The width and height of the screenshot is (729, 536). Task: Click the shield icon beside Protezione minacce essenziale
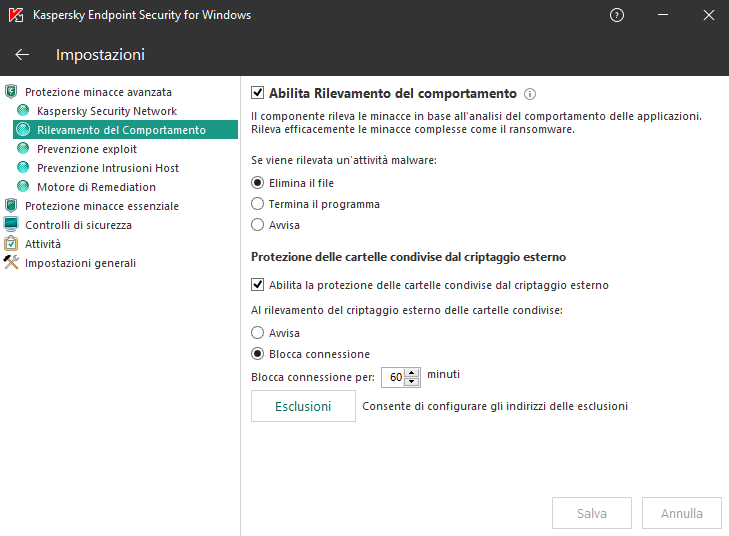(11, 205)
